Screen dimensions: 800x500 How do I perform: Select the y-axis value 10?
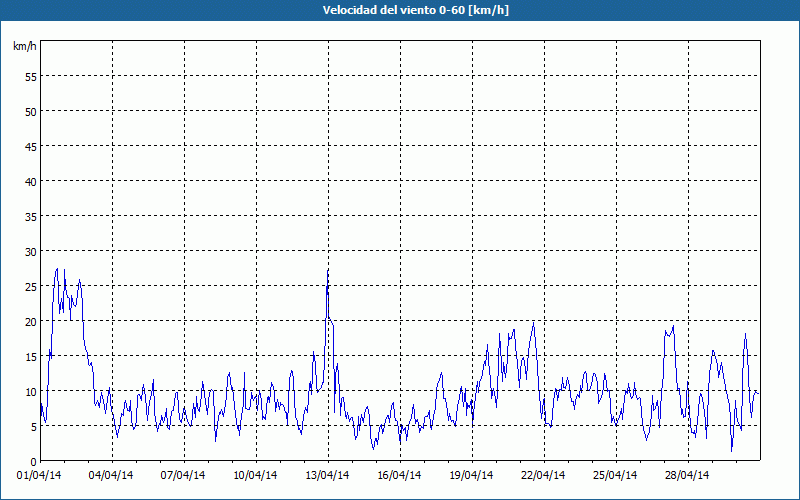point(31,392)
